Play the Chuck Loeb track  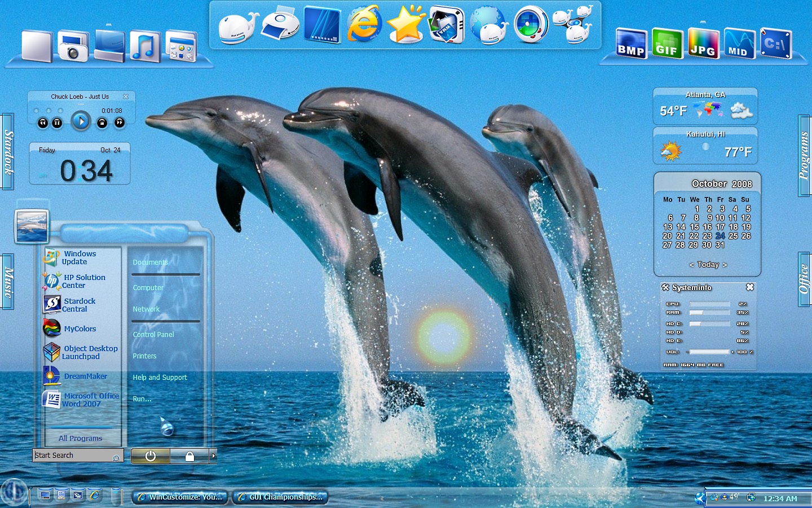(x=81, y=121)
